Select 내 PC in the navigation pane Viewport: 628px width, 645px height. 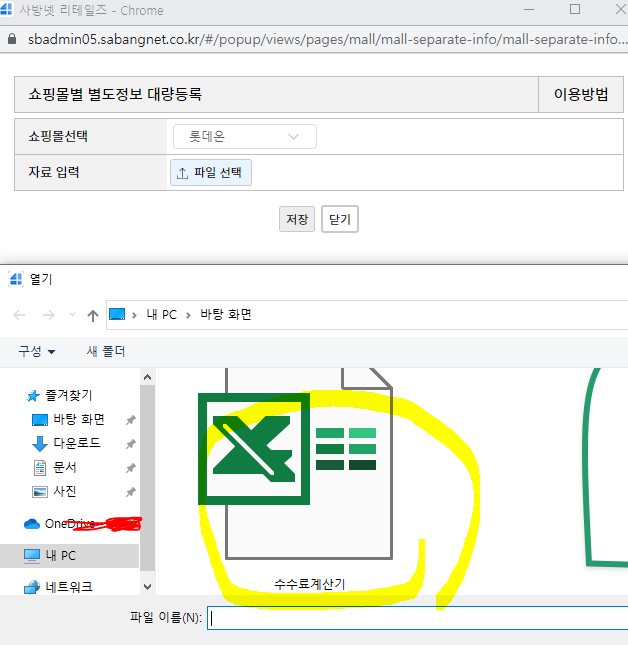click(x=69, y=556)
